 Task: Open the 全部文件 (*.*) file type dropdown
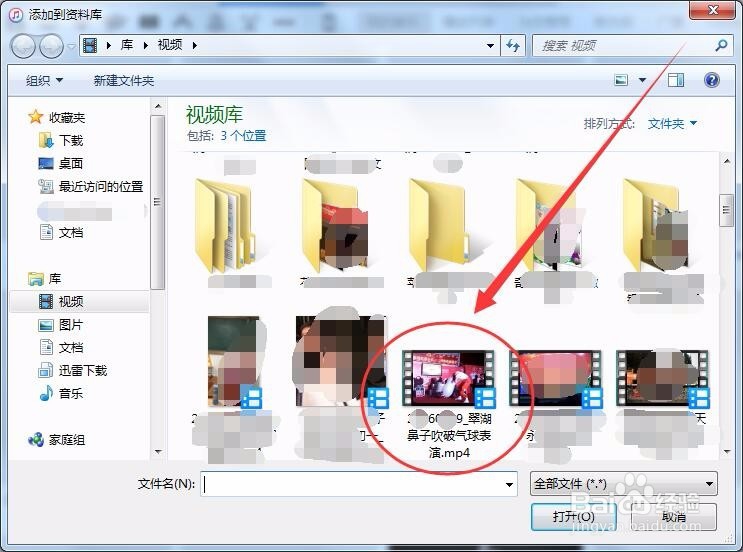[624, 484]
